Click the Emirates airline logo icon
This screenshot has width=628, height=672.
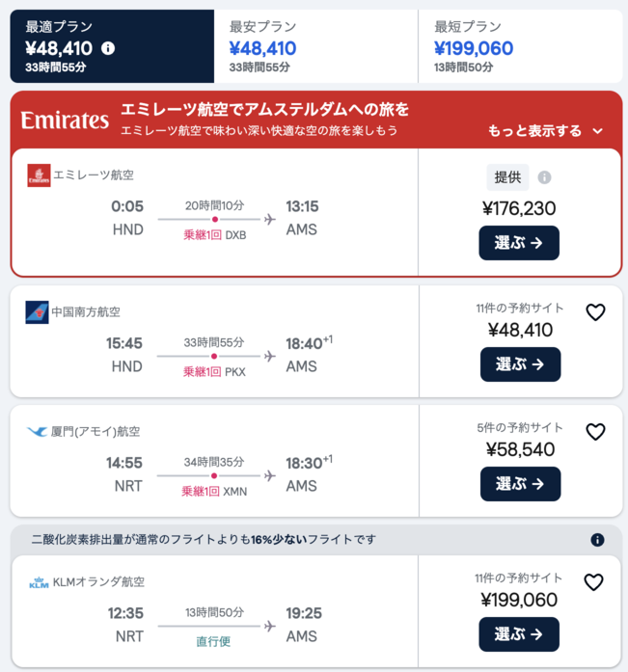click(39, 175)
